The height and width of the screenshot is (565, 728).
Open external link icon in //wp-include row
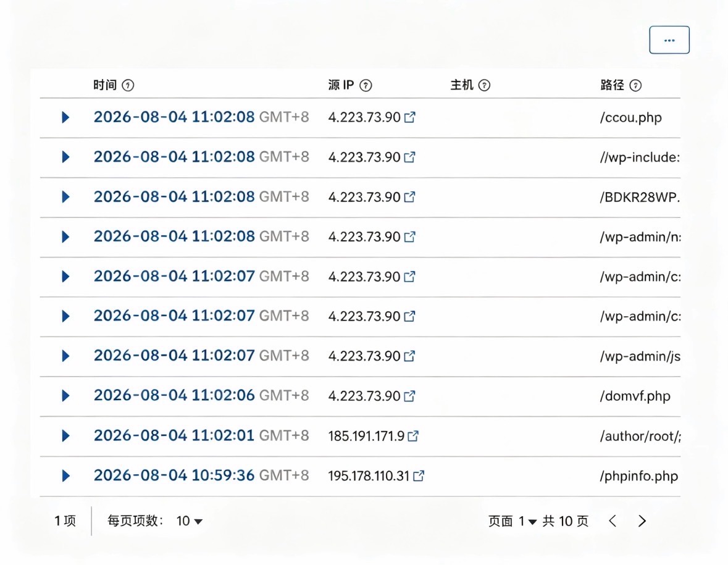409,157
